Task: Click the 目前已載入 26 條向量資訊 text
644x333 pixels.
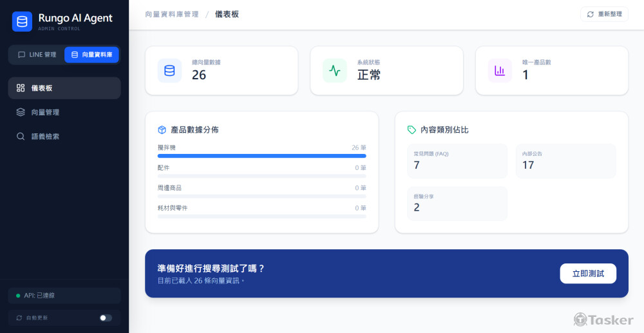Action: 201,281
